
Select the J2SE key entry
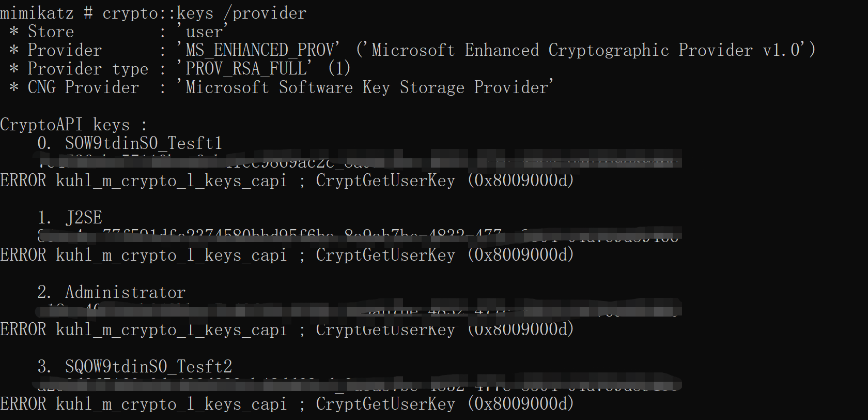pos(84,218)
